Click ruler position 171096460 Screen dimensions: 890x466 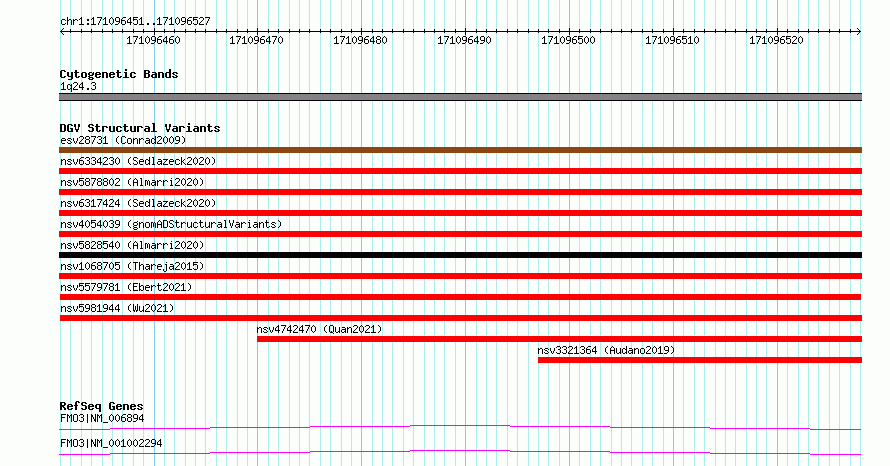153,40
